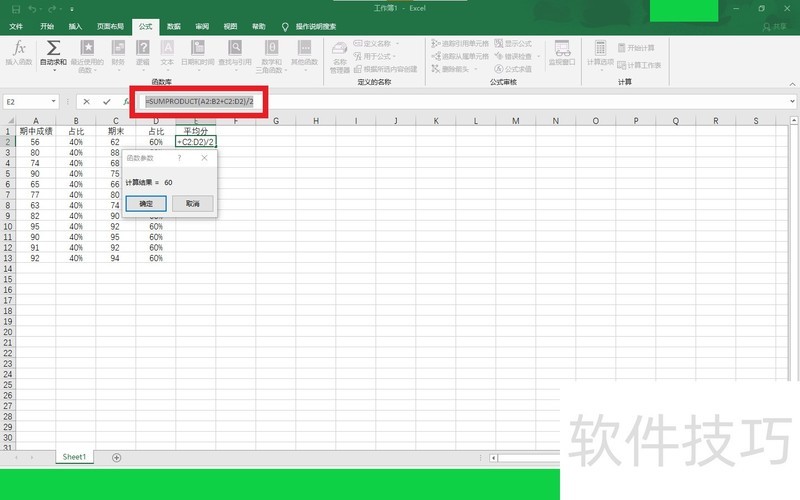Screen dimensions: 800x500
Task: Open the Lookup & Reference functions library
Action: (235, 55)
